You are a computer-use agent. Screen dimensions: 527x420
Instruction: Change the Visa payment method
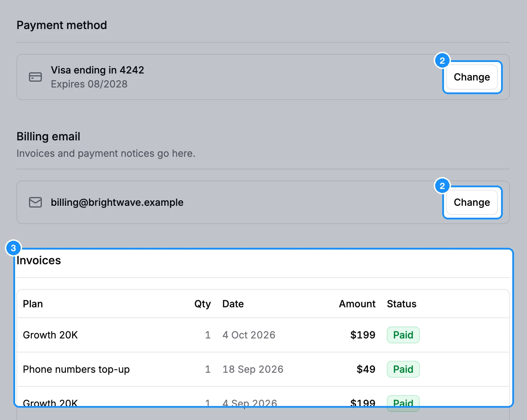(x=472, y=77)
